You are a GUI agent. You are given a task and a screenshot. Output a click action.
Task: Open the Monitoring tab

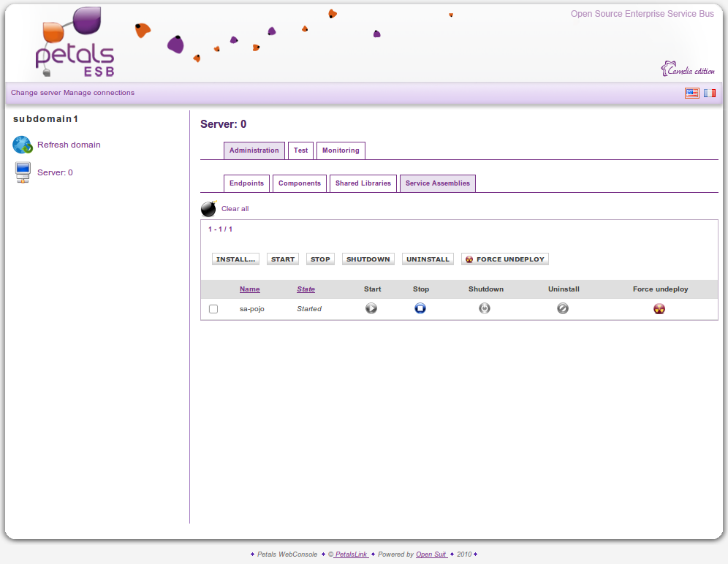point(341,150)
